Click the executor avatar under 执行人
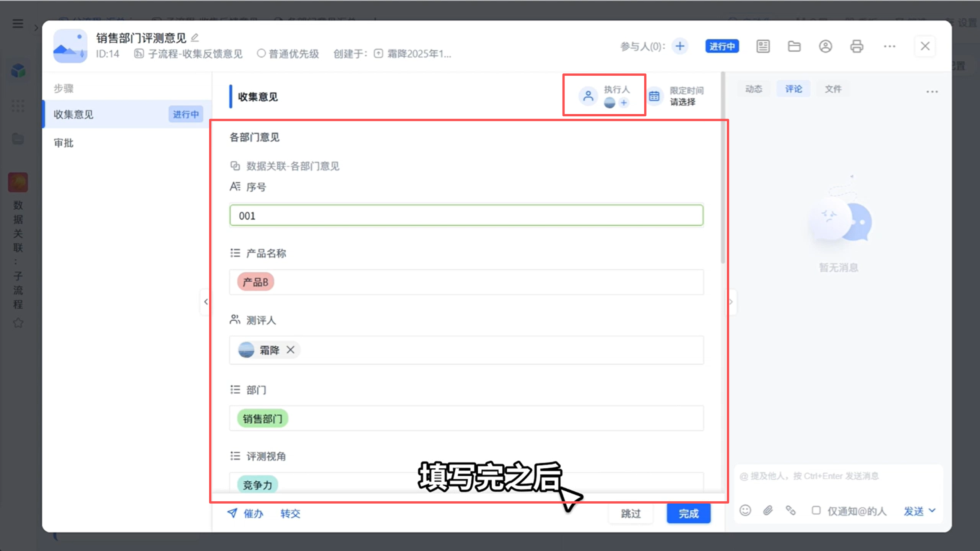Screen dimensions: 980x551 [x=609, y=103]
